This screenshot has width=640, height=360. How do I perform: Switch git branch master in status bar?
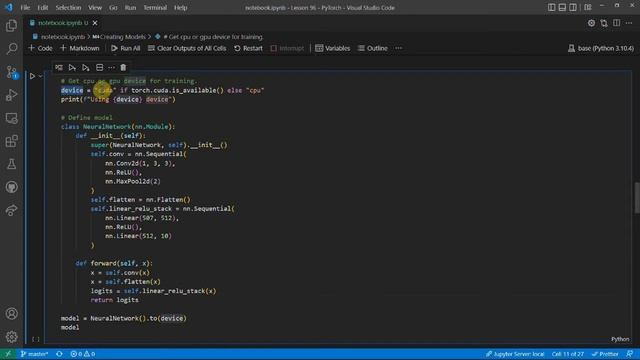click(x=34, y=354)
